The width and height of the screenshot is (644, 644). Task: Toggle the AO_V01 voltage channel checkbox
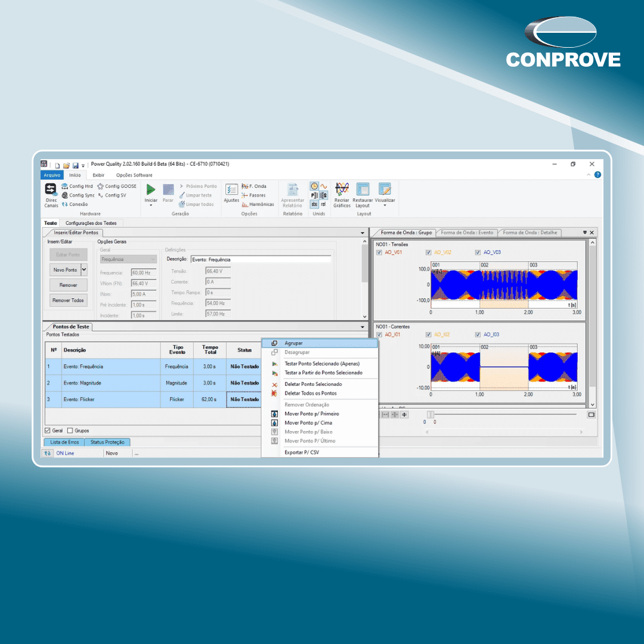pyautogui.click(x=379, y=252)
